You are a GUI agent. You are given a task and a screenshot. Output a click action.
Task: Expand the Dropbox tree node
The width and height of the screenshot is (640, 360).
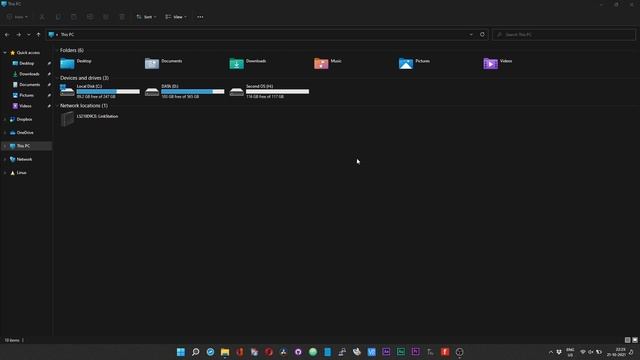5,120
